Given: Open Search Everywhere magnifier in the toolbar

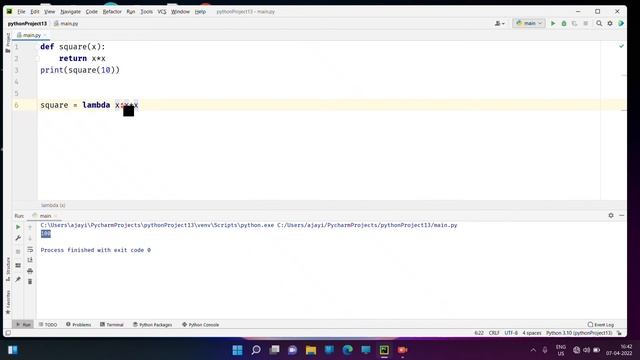Looking at the screenshot, I should click(x=599, y=24).
